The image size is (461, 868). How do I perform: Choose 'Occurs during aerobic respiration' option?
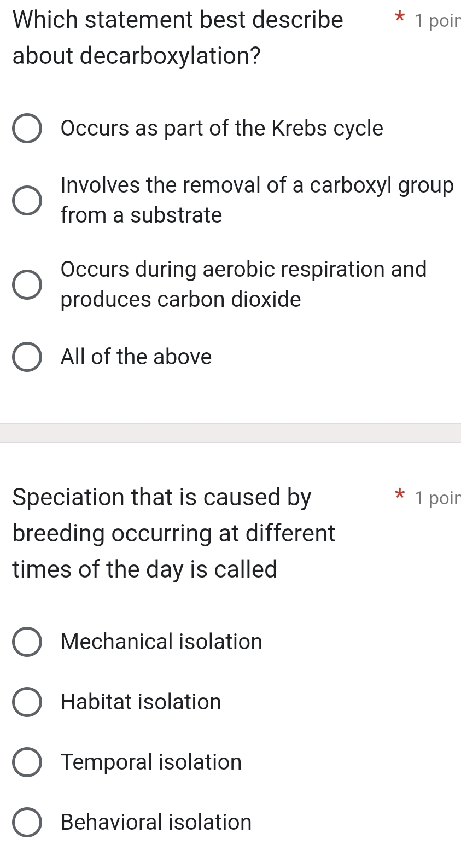coord(27,284)
